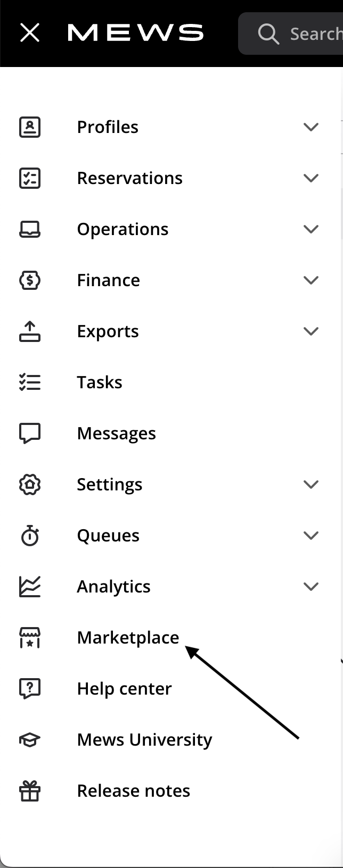The height and width of the screenshot is (868, 343).
Task: Click the Finance dollar badge icon
Action: coord(30,280)
